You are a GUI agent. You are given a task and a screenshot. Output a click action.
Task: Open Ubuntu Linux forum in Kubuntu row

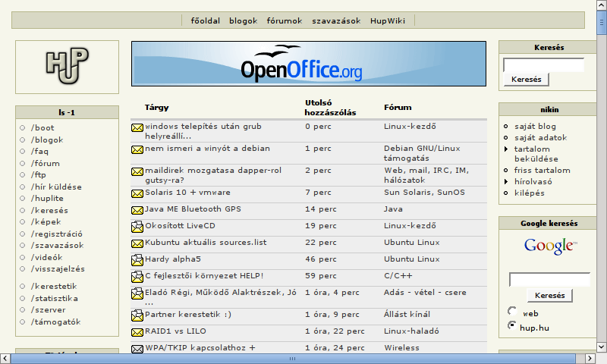point(411,243)
